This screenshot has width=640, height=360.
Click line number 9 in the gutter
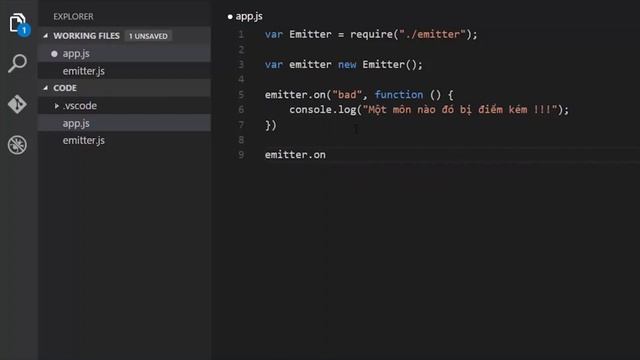coord(241,155)
